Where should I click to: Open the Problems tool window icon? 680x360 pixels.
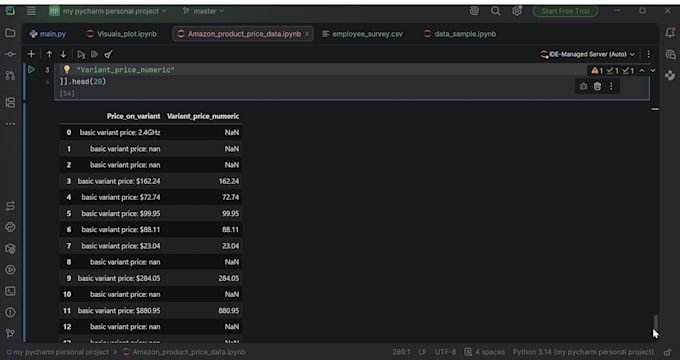pos(10,312)
